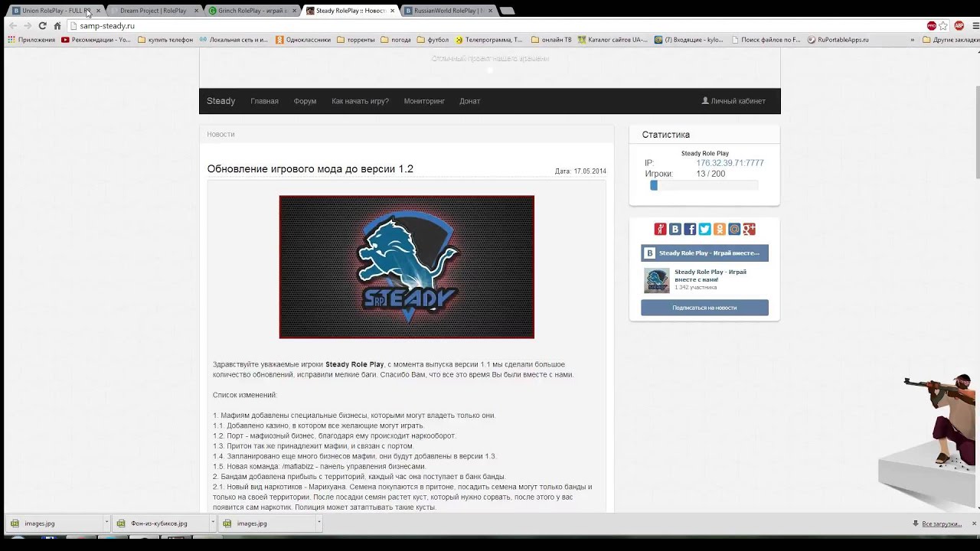Open the торренты bookmark folder
Image resolution: width=980 pixels, height=551 pixels.
click(354, 40)
